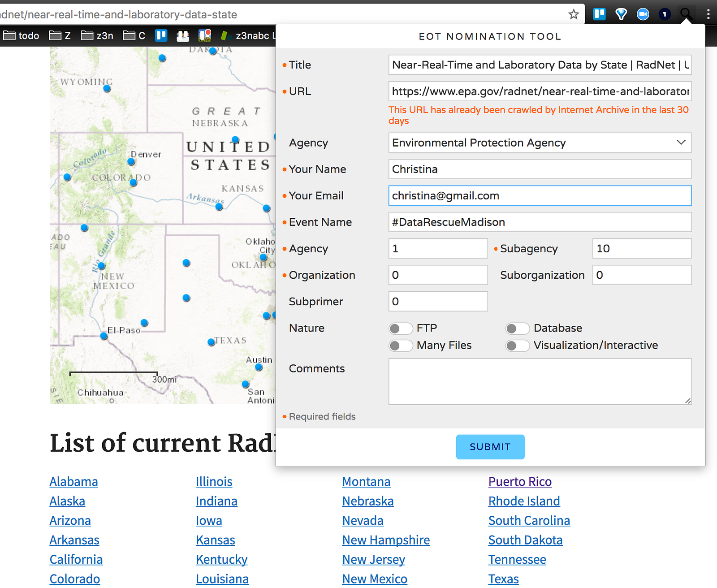Open the Tennessee link
The image size is (717, 588).
click(518, 560)
